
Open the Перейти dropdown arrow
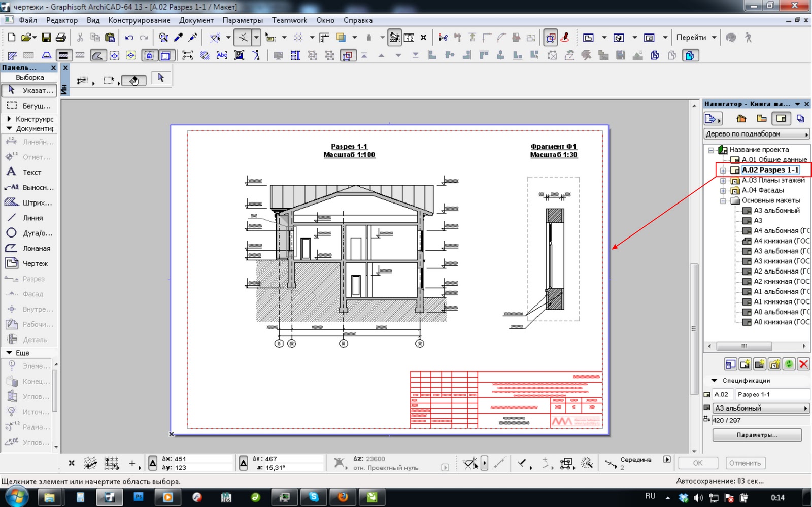714,38
